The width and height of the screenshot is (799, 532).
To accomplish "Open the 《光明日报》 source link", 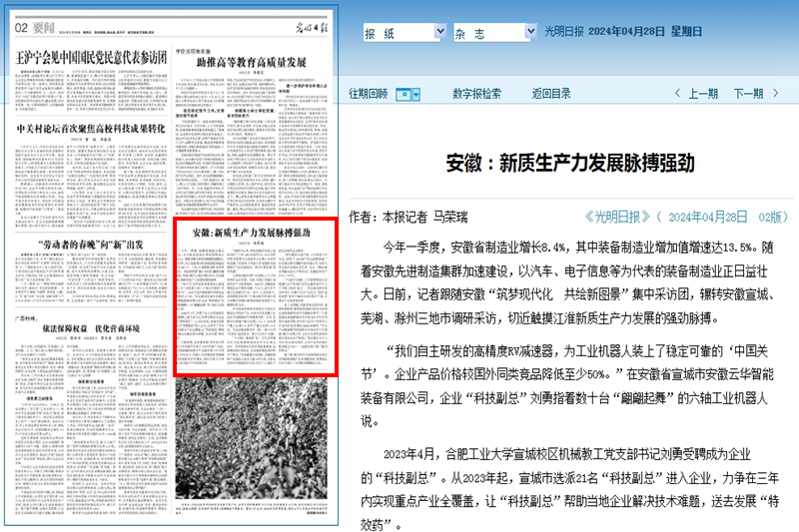I will coord(617,217).
